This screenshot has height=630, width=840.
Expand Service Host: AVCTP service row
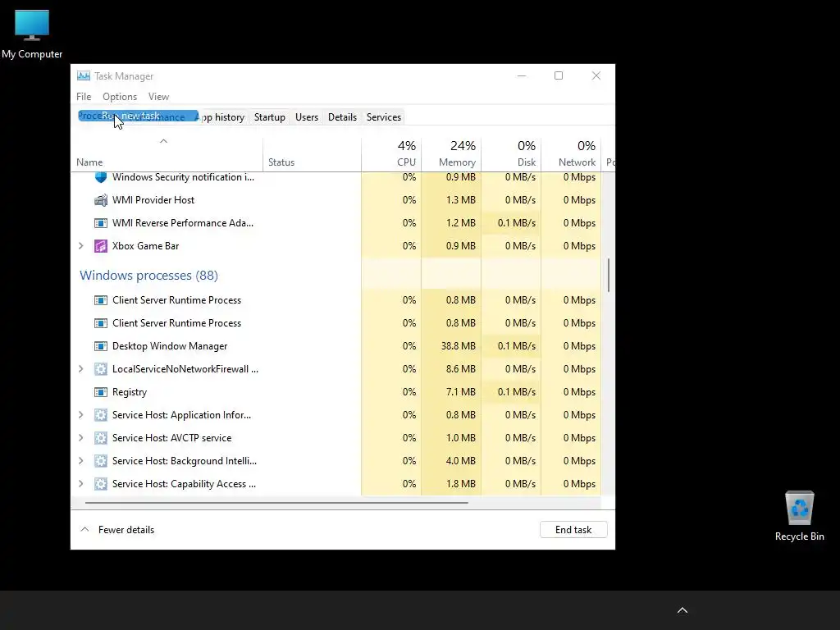pos(81,439)
